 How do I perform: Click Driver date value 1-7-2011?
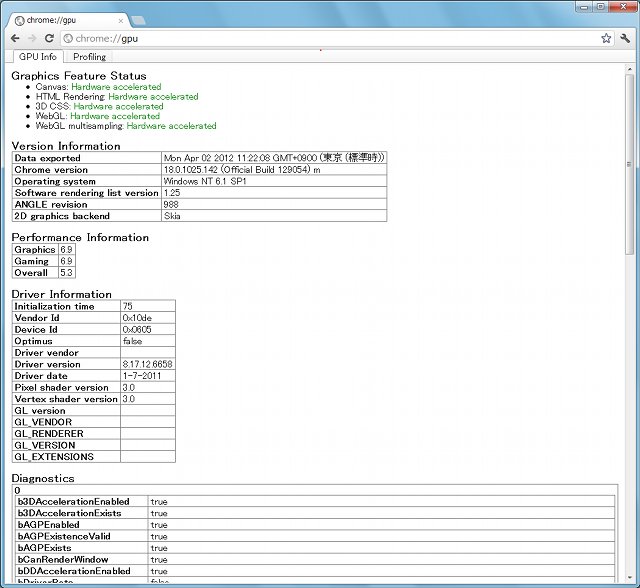pos(148,376)
